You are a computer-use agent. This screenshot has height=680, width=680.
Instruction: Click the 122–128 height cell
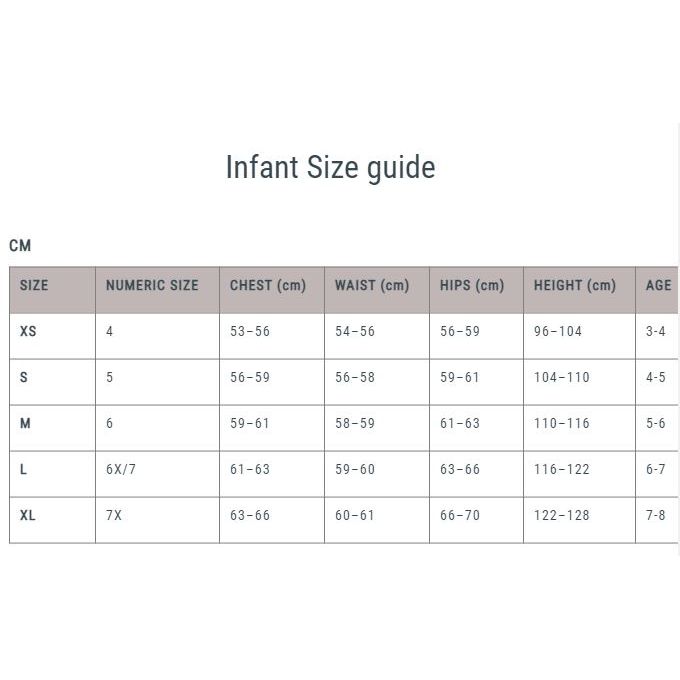coord(562,515)
